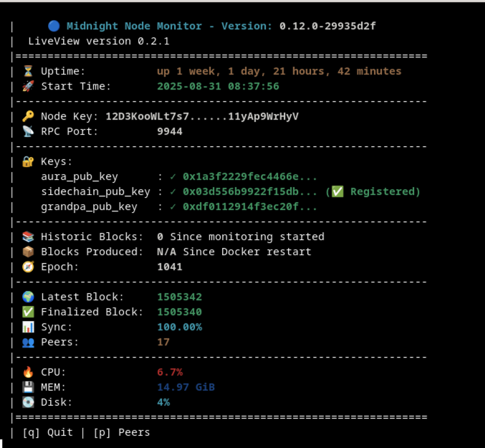This screenshot has height=448, width=485.
Task: Click the checkmark beside sidechain_pub_key value
Action: coord(173,192)
